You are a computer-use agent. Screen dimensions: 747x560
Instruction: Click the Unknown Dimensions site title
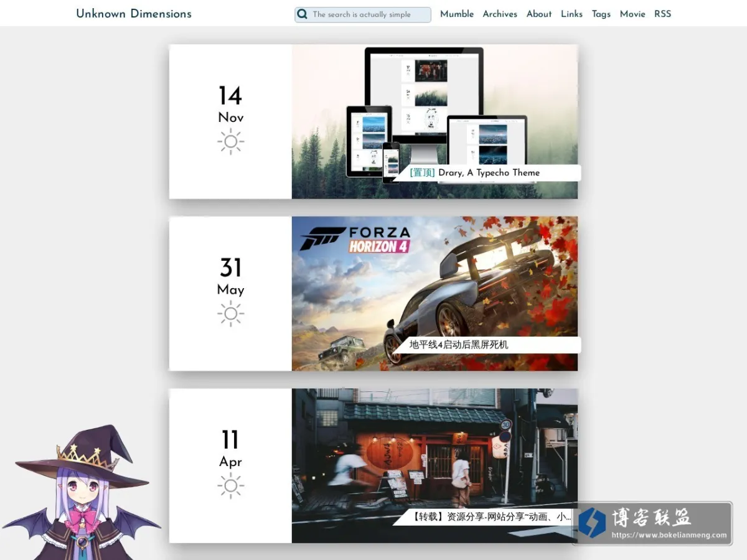point(134,14)
